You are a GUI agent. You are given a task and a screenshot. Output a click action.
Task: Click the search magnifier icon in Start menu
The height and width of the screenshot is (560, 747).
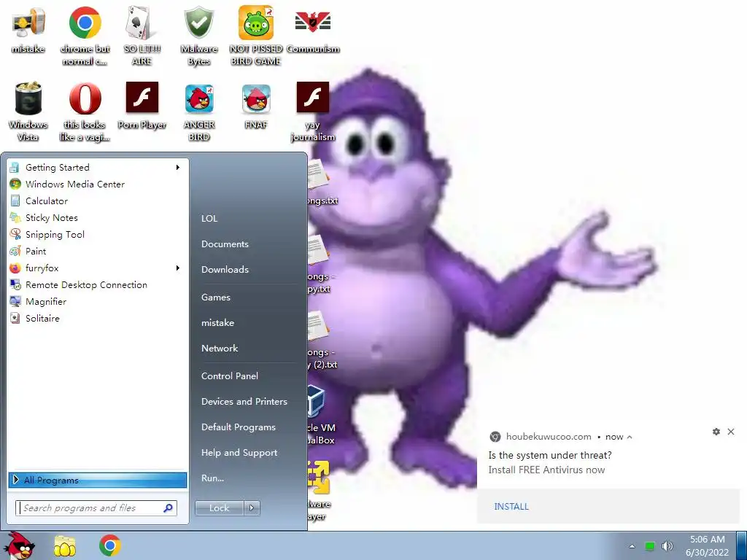click(168, 508)
